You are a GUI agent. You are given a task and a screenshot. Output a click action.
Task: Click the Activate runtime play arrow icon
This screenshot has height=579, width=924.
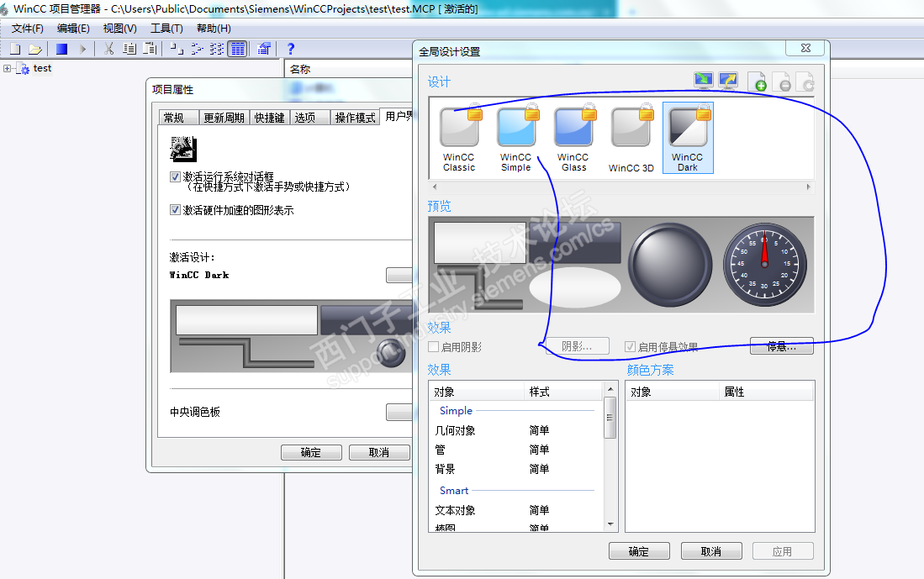[x=82, y=49]
